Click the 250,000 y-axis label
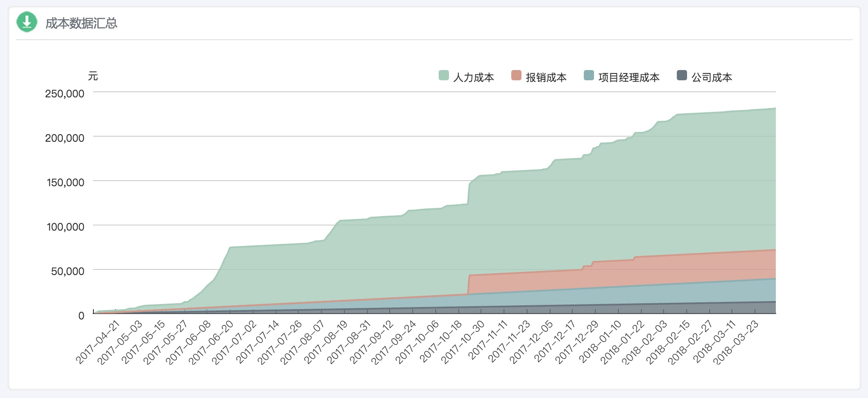Image resolution: width=868 pixels, height=398 pixels. [65, 94]
